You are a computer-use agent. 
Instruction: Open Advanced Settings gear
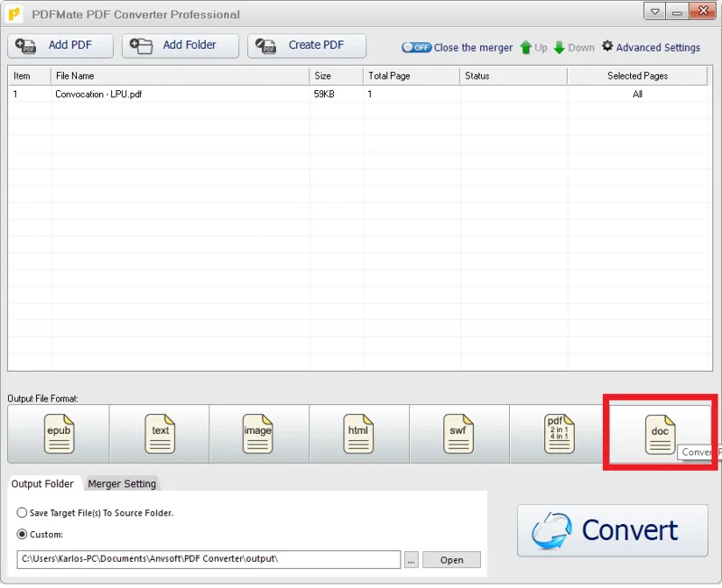tap(651, 47)
